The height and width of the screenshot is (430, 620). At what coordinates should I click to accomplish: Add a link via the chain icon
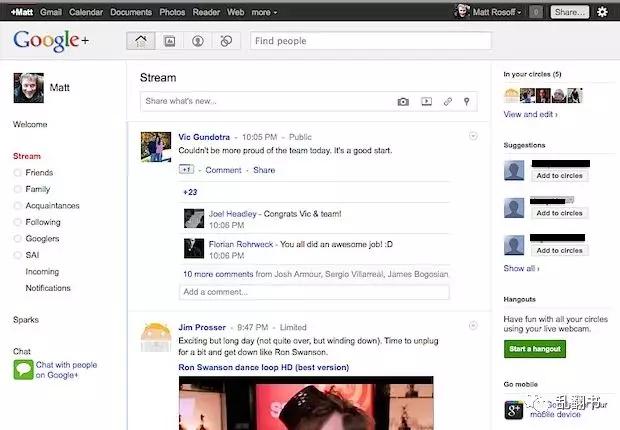(448, 102)
